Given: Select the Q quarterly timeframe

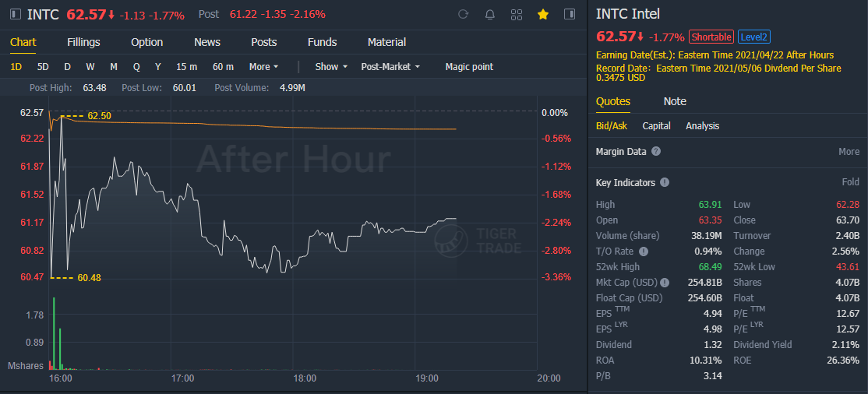Looking at the screenshot, I should 136,67.
